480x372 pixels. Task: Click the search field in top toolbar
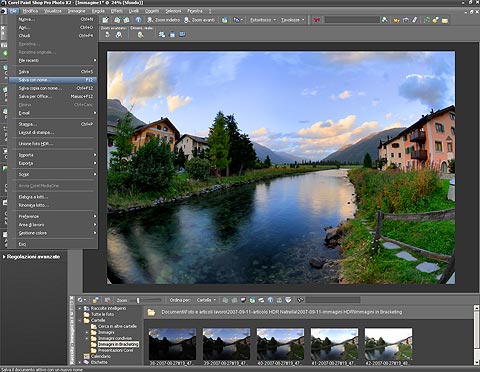click(352, 20)
